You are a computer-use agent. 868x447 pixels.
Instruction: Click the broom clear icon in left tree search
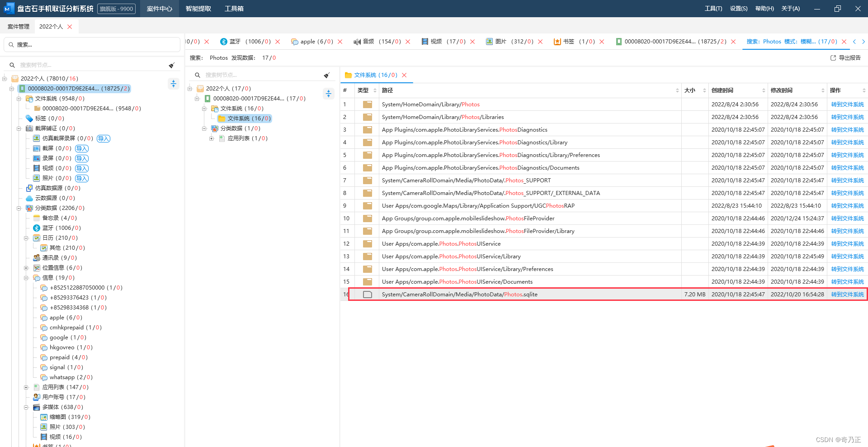click(x=172, y=65)
